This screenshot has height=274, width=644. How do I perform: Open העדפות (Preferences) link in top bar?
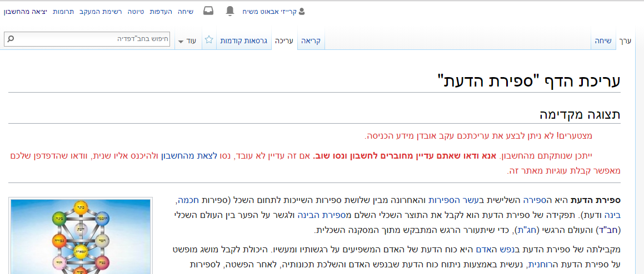click(x=161, y=11)
